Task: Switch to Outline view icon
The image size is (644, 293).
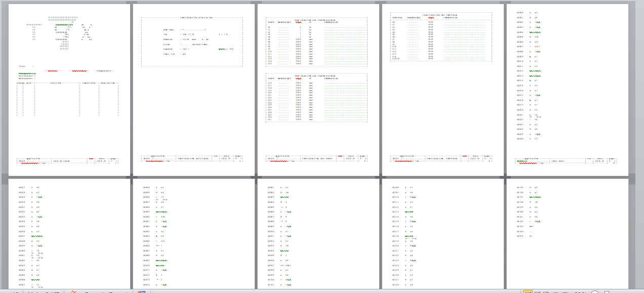Action: [554, 291]
